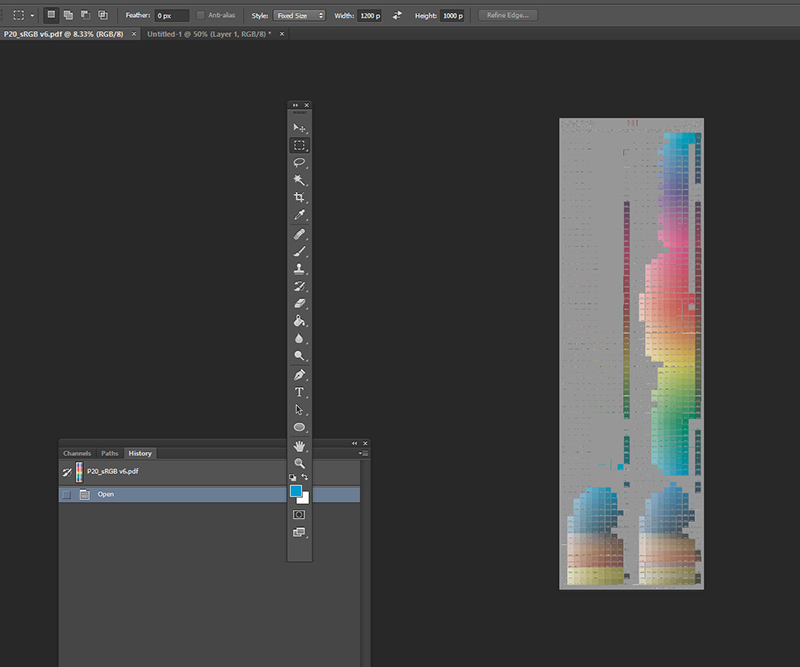This screenshot has width=800, height=667.
Task: Select the Pen tool
Action: point(299,375)
